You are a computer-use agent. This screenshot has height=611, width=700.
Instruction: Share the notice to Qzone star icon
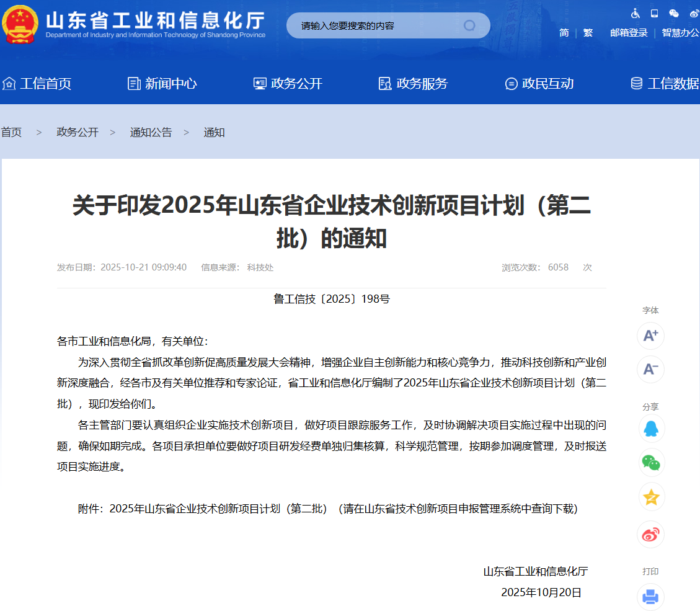[651, 497]
